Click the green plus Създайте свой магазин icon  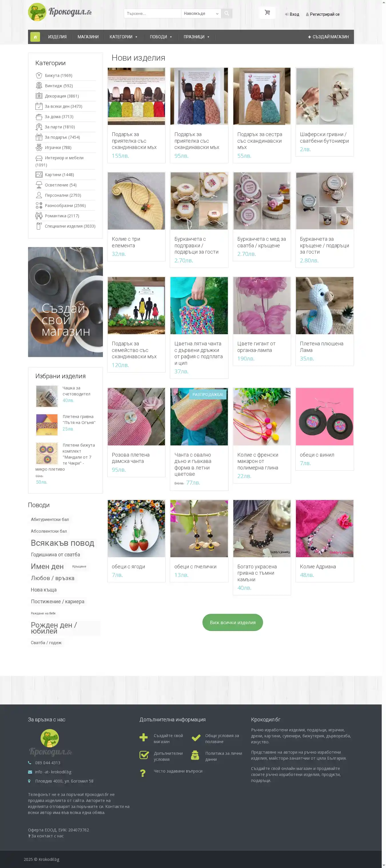point(144,738)
